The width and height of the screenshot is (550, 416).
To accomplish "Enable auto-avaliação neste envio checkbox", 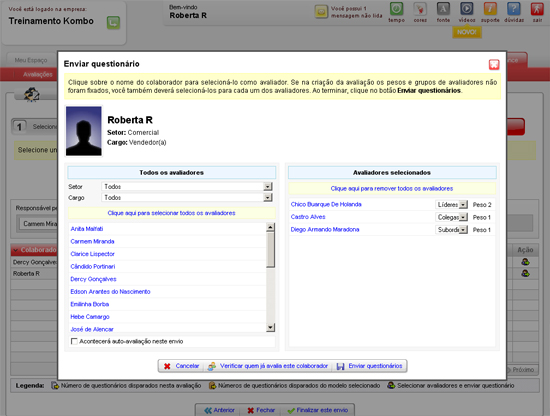I will tap(74, 341).
